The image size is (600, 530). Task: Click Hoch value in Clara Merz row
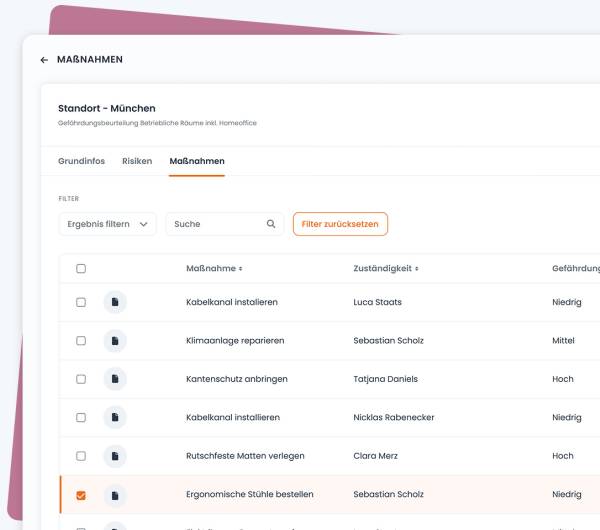[x=563, y=456]
